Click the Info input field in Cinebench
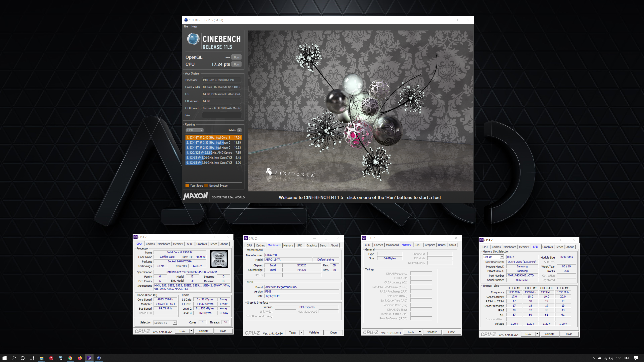Screen dimensions: 644x362 222,115
